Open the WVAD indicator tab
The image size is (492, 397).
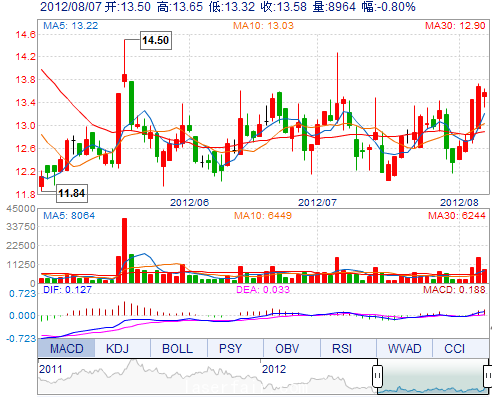(x=404, y=348)
